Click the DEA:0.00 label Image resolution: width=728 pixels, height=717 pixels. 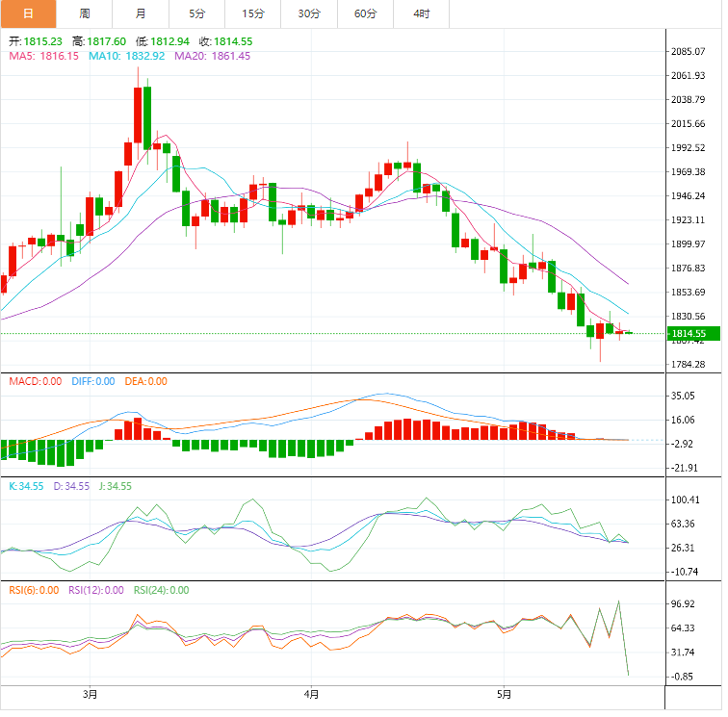point(145,381)
